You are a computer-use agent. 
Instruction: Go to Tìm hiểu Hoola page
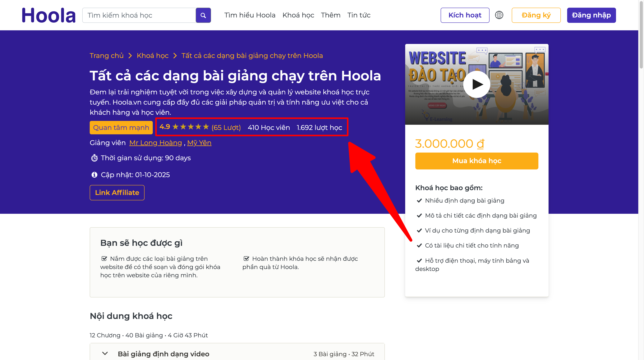[x=250, y=15]
